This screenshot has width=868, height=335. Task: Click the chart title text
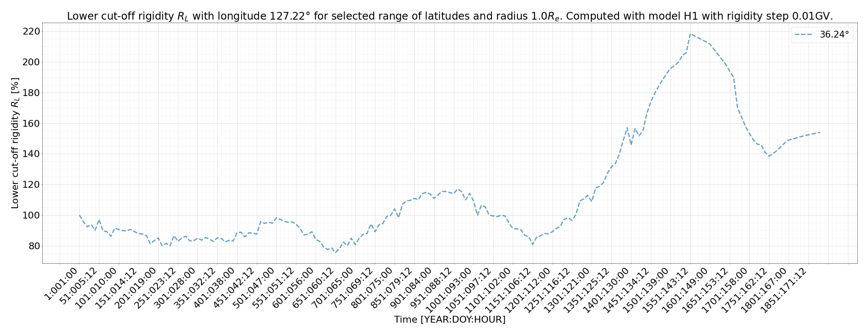click(450, 16)
